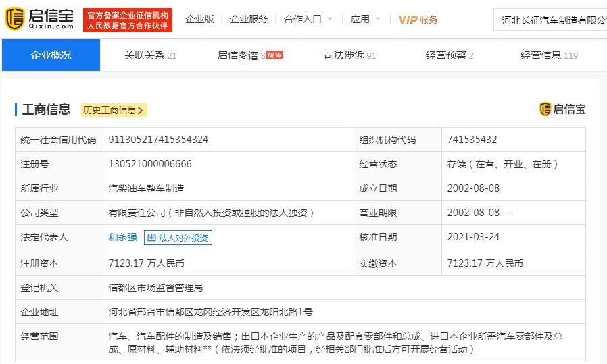Click the 工商信息 section heading
This screenshot has height=364, width=607.
point(46,109)
